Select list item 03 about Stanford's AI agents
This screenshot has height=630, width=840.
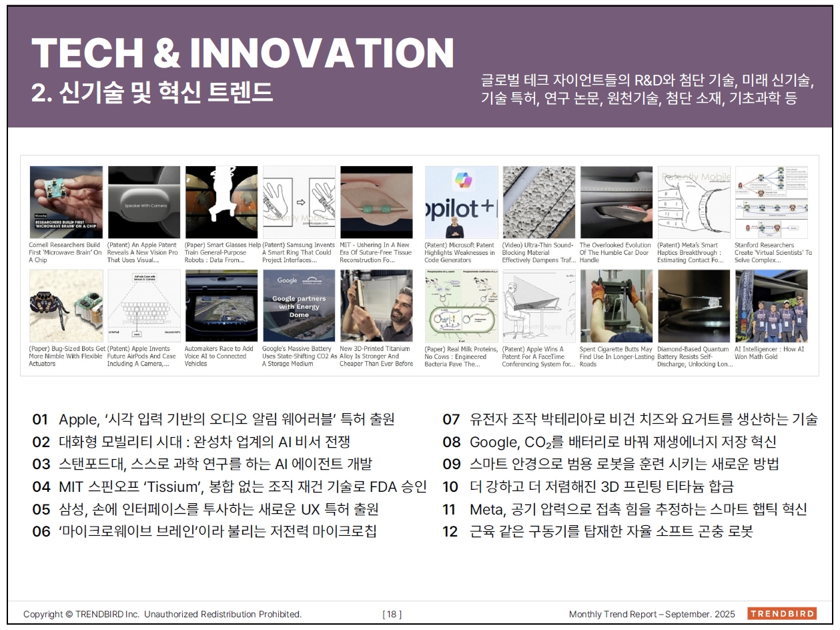[202, 464]
